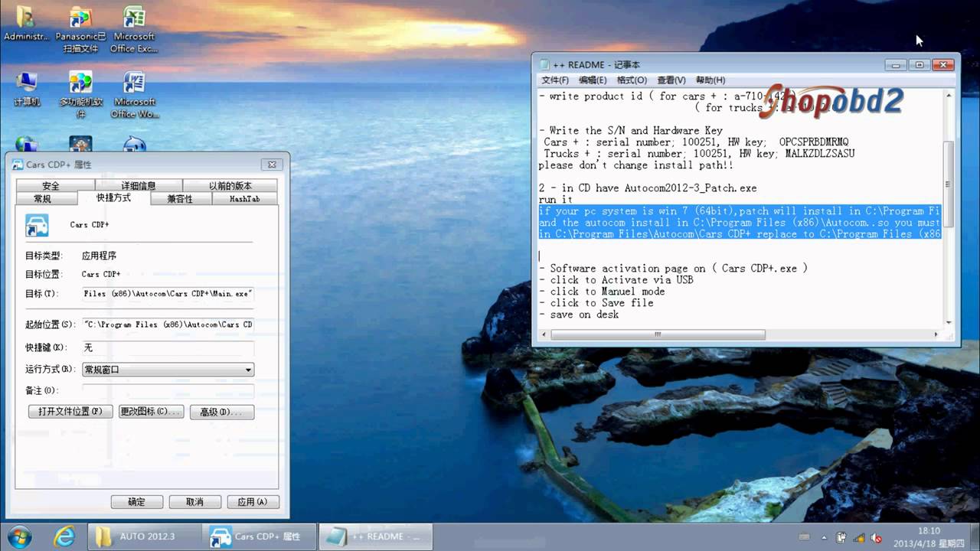Switch to the 兼容性 tab
Screen dimensions: 980x551
[x=180, y=199]
